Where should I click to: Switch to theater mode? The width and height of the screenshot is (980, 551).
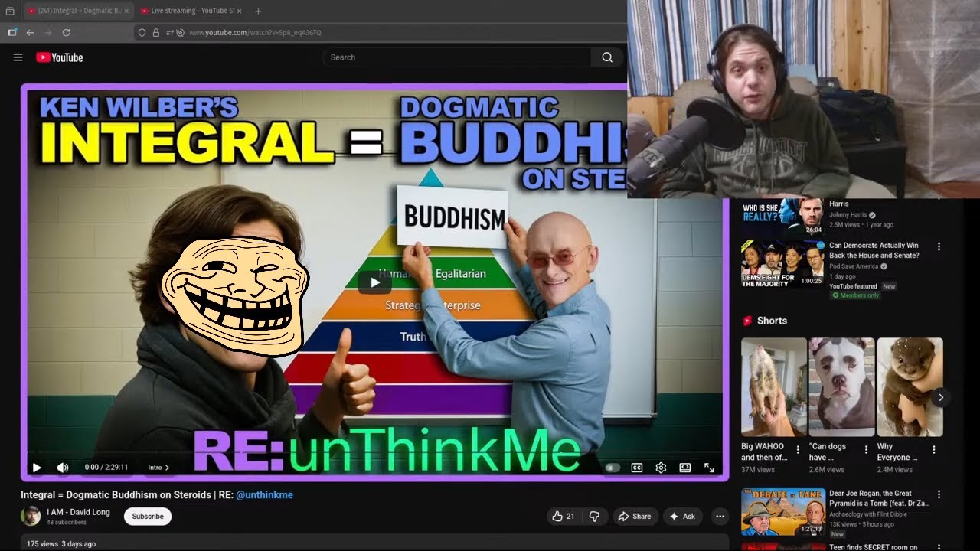click(x=685, y=468)
